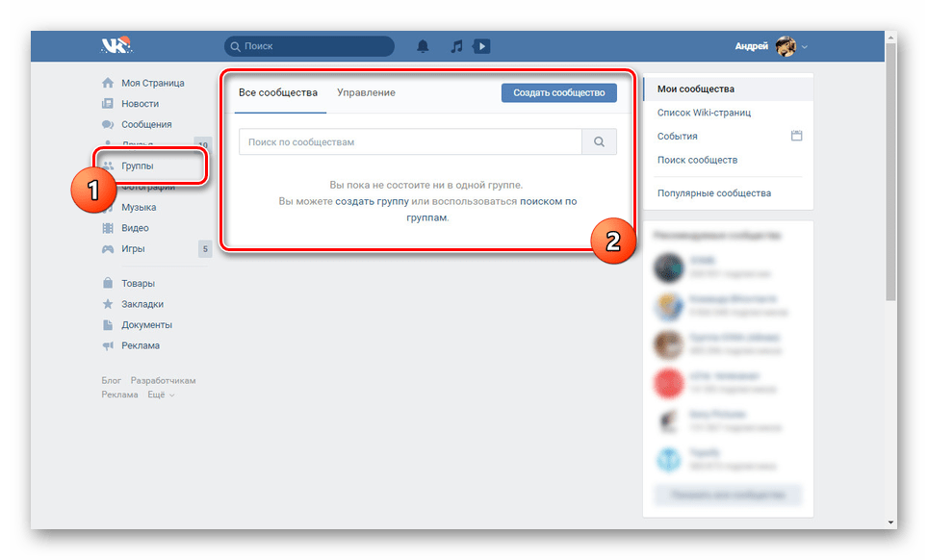Image resolution: width=928 pixels, height=560 pixels.
Task: Open Игры in sidebar
Action: coord(133,248)
